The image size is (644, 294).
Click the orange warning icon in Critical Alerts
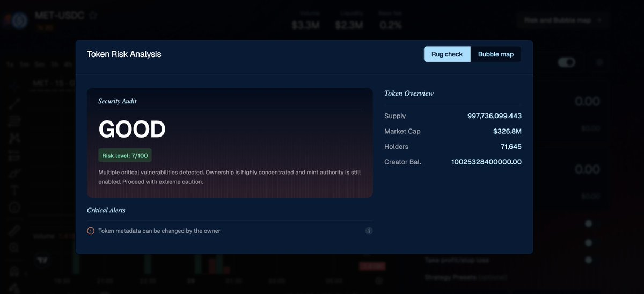click(x=91, y=231)
